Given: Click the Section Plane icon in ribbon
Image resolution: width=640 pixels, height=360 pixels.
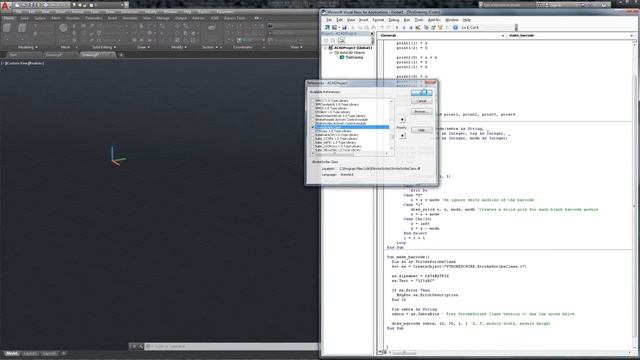Looking at the screenshot, I should 211,28.
